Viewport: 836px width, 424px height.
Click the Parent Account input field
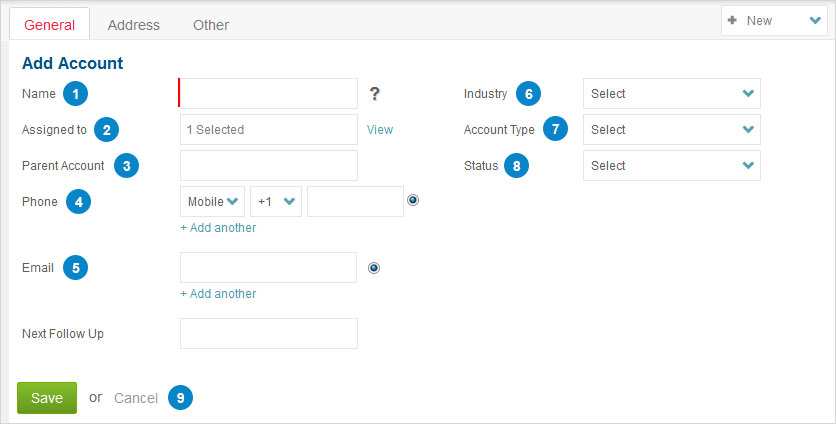(x=269, y=165)
